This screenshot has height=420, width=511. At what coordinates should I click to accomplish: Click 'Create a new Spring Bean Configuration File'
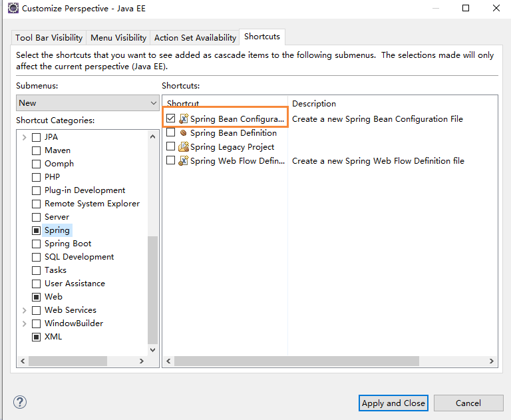[377, 119]
